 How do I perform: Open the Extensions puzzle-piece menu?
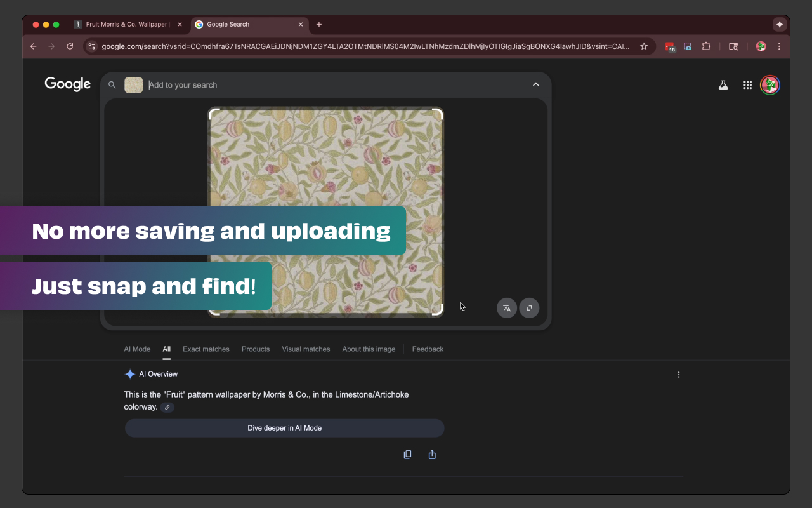click(x=706, y=46)
